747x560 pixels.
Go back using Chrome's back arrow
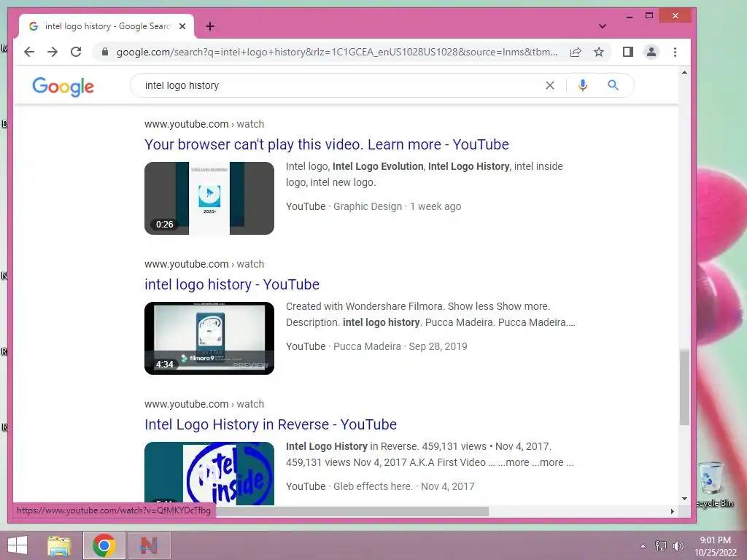coord(29,52)
